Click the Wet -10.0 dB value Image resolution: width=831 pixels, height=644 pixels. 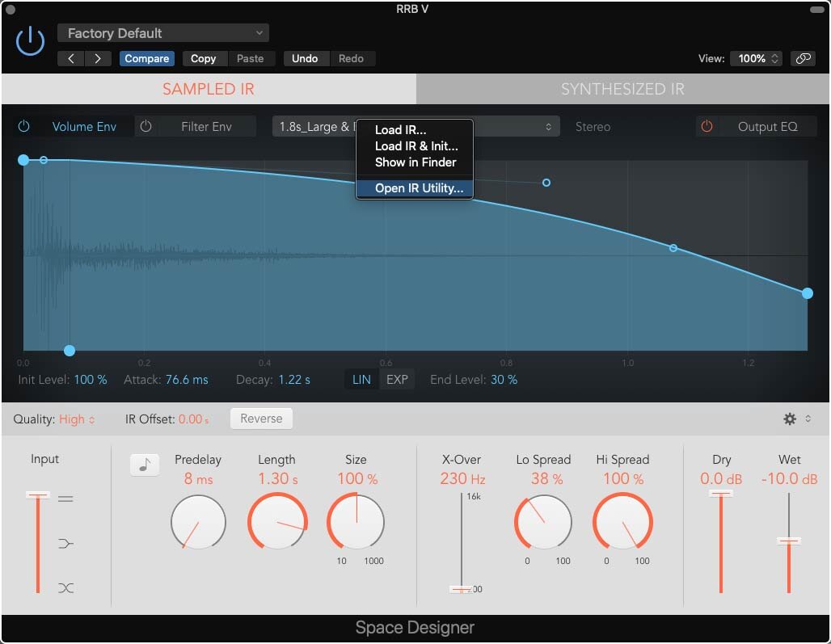tap(789, 479)
